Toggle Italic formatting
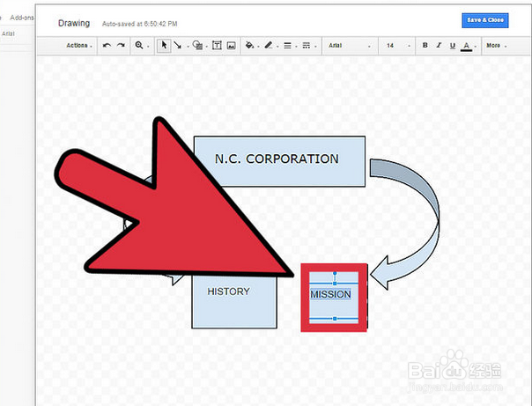The image size is (532, 406). 439,45
